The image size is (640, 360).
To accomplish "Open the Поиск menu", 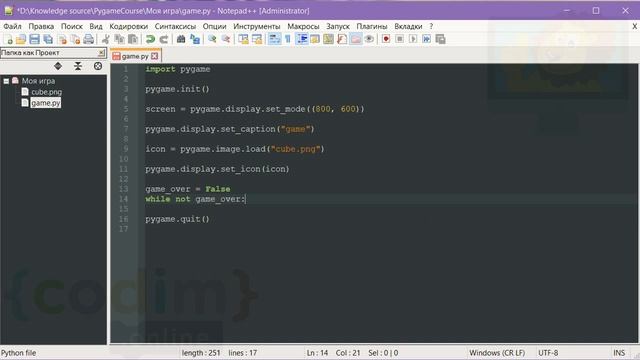I will (x=71, y=26).
